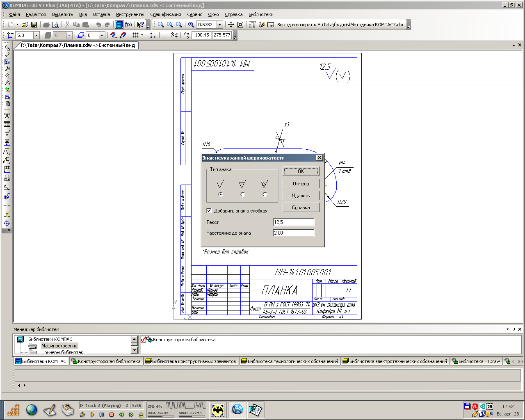525x420 pixels.
Task: Expand the left tool panel chevron
Action: (9, 231)
